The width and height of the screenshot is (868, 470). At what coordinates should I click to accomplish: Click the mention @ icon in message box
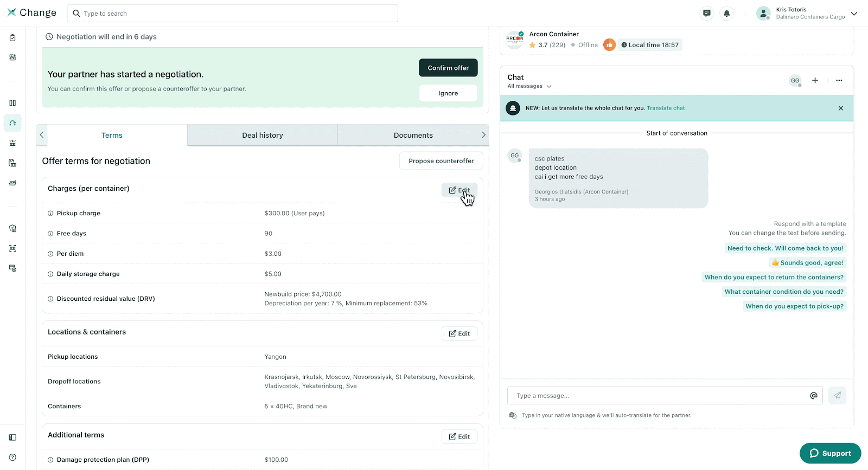(x=813, y=396)
